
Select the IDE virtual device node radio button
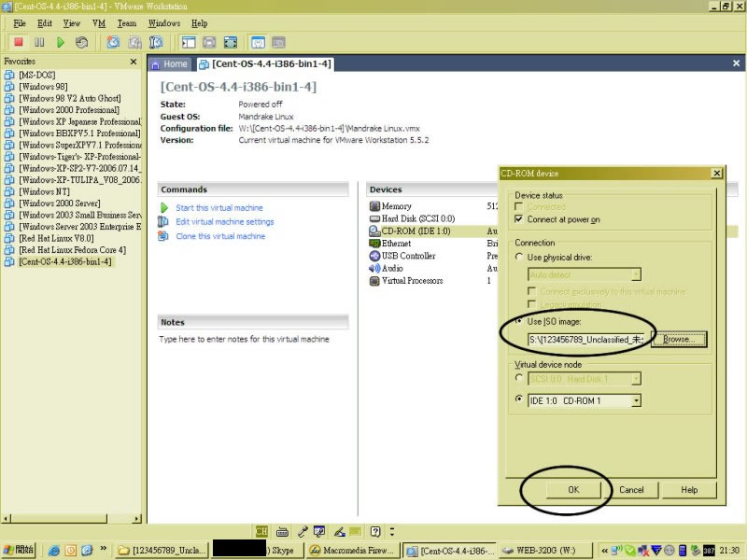click(519, 399)
